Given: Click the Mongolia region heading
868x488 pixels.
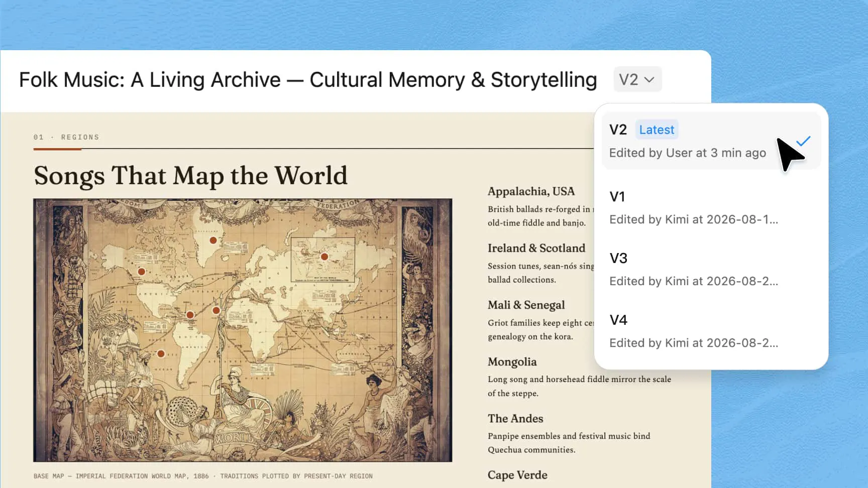Looking at the screenshot, I should click(x=512, y=361).
